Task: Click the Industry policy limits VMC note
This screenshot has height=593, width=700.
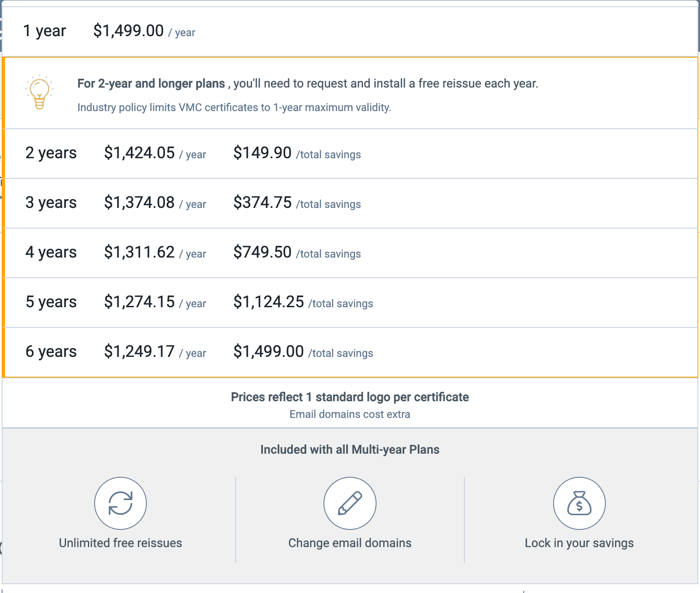Action: pos(234,108)
